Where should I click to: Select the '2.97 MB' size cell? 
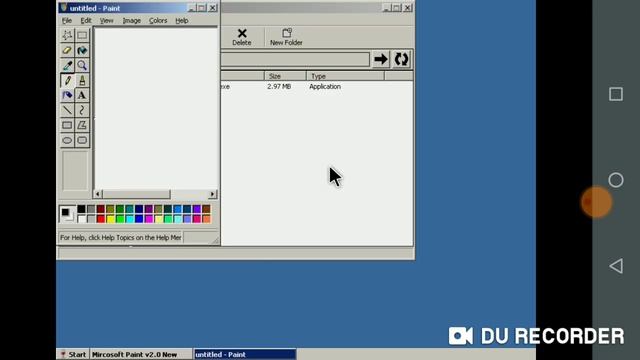pos(279,87)
